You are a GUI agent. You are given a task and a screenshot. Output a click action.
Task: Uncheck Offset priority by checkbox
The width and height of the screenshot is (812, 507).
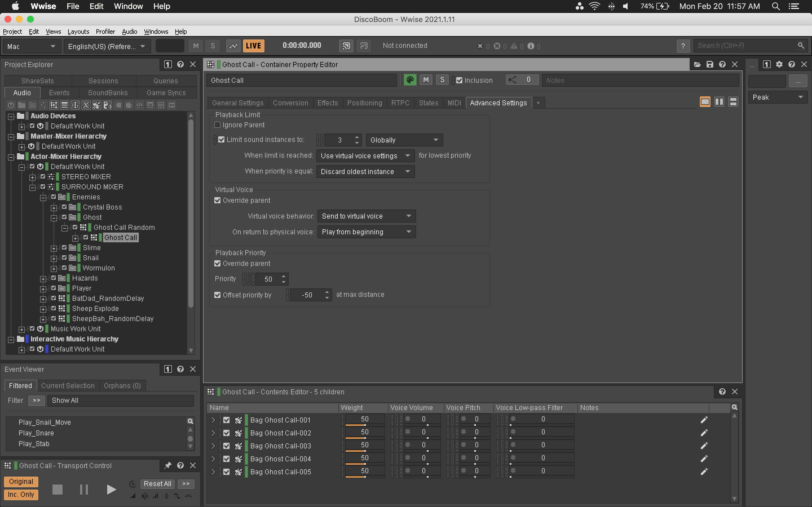pyautogui.click(x=217, y=295)
